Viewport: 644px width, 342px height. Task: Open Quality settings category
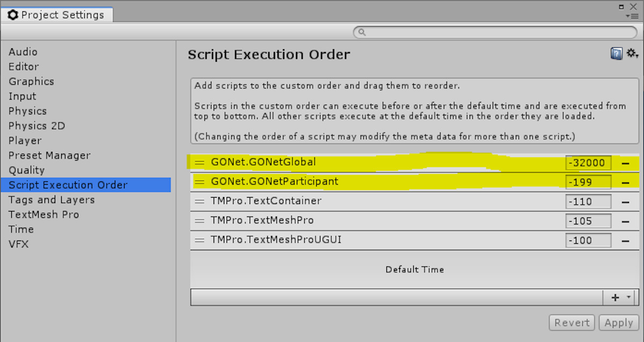click(27, 170)
